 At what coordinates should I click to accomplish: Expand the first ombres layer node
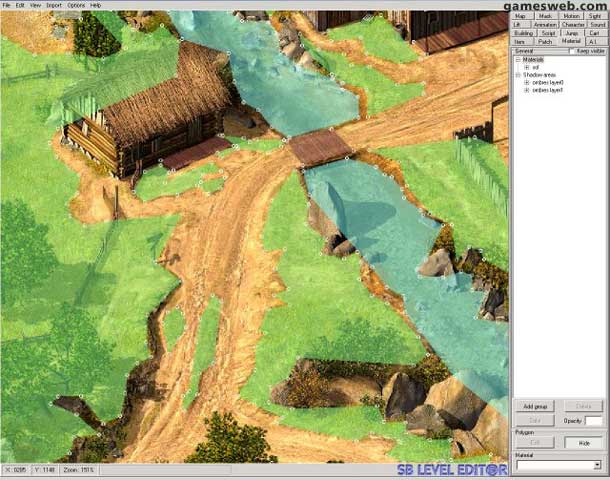(x=527, y=82)
